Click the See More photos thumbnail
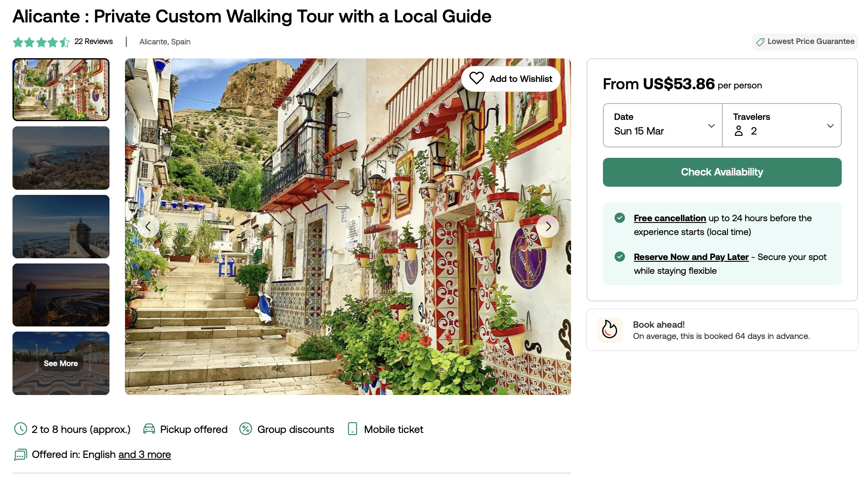Screen dimensions: 868x489 pos(61,364)
